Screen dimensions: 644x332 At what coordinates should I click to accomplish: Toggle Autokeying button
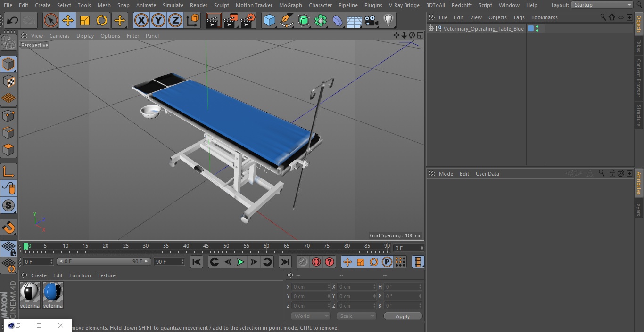tap(316, 262)
